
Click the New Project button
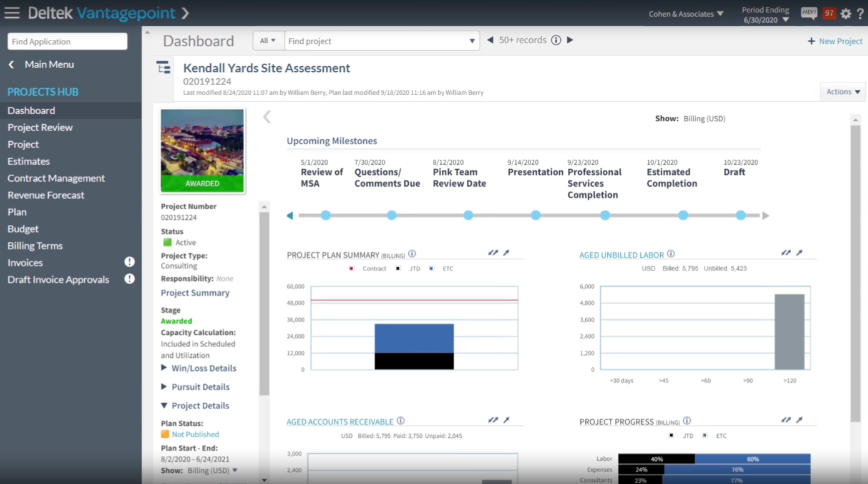pos(835,41)
